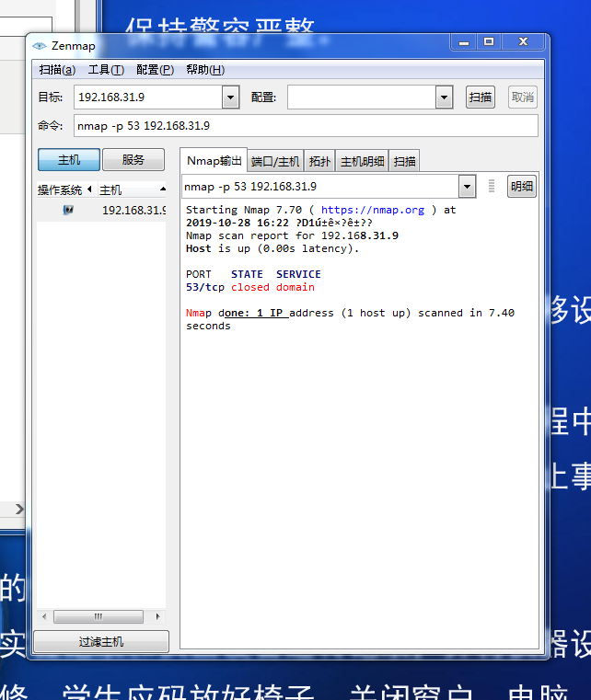Image resolution: width=591 pixels, height=700 pixels.
Task: Click the right arrow in the background window
Action: tap(18, 509)
